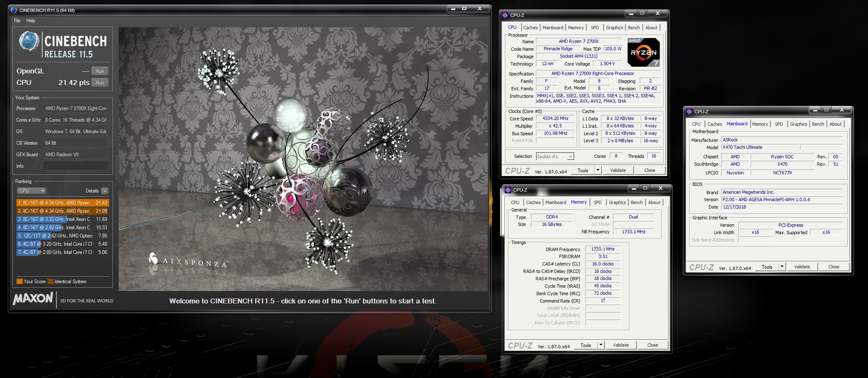Click Tools button in CPU-Z Mainboard window
This screenshot has height=378, width=868.
(x=767, y=267)
